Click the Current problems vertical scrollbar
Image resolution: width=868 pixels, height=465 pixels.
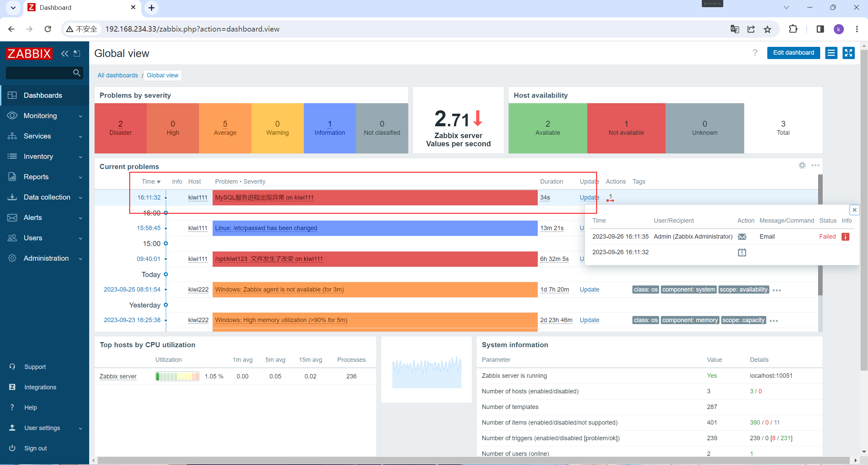pyautogui.click(x=820, y=234)
